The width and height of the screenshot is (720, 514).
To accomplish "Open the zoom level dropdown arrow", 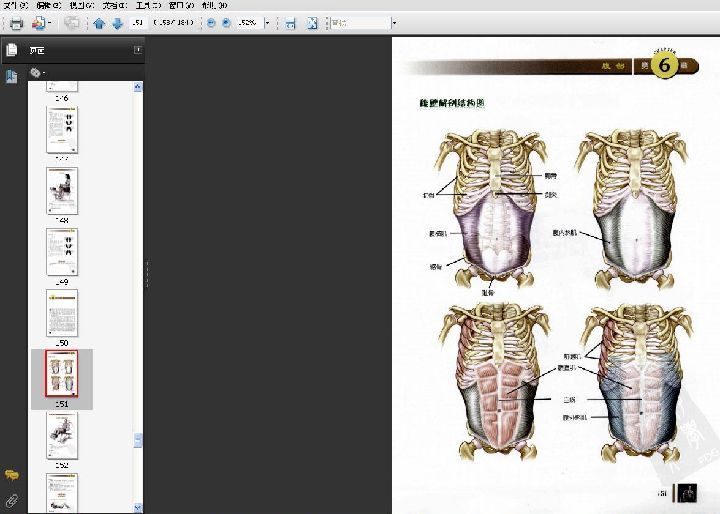I will [x=267, y=23].
